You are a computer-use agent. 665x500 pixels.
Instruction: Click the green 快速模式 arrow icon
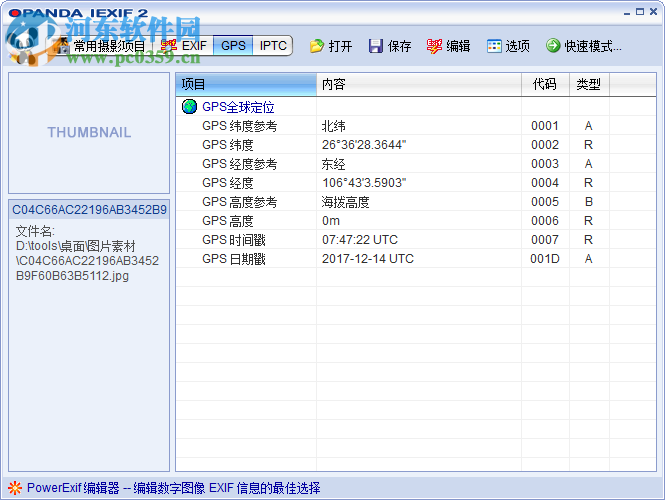(x=553, y=45)
